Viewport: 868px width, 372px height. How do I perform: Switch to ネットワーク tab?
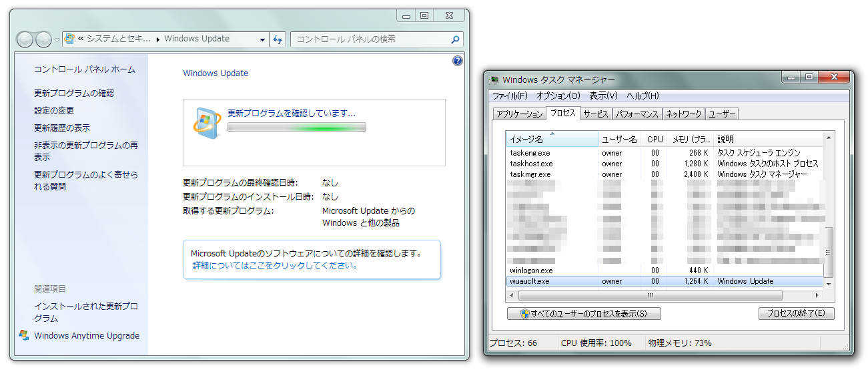coord(684,114)
